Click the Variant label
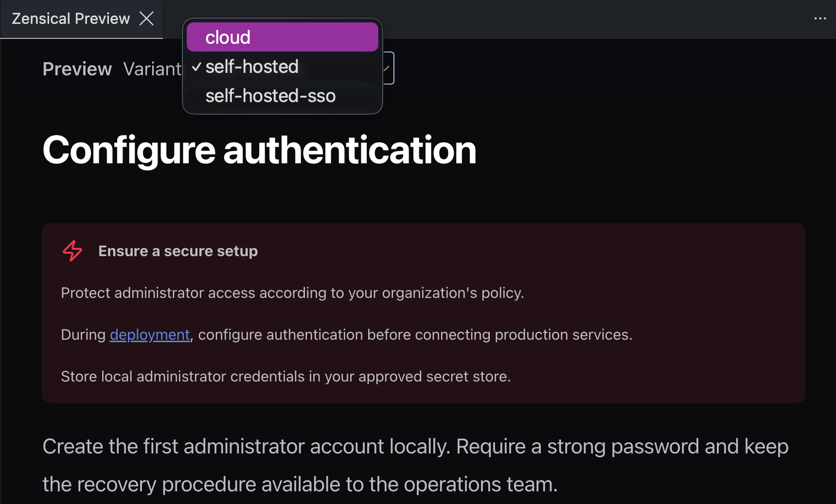Viewport: 836px width, 504px height. click(152, 69)
